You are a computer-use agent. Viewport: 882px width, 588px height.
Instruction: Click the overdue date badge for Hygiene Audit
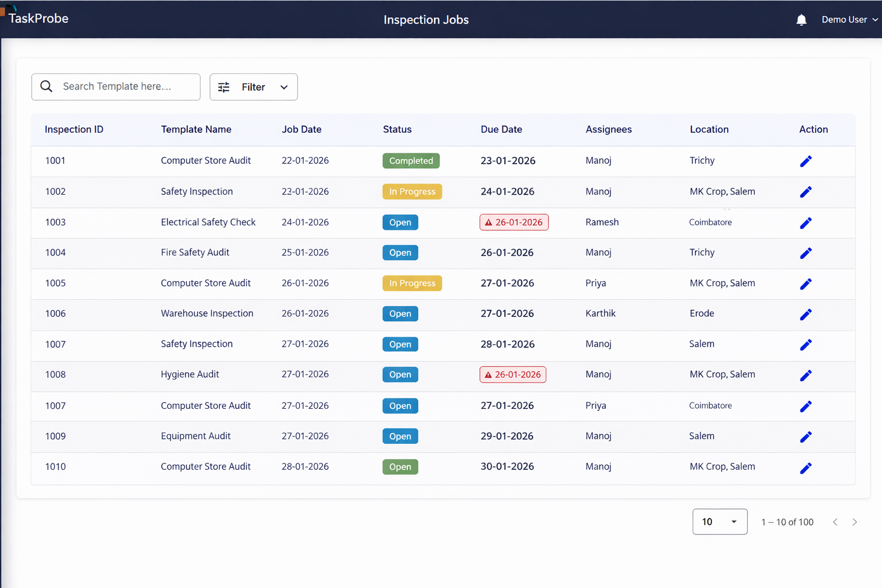click(513, 375)
